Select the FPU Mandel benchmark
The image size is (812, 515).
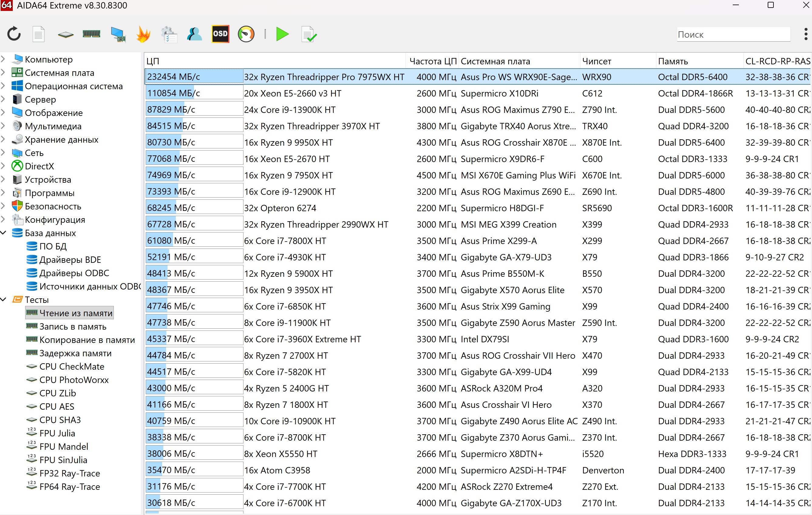pyautogui.click(x=64, y=447)
